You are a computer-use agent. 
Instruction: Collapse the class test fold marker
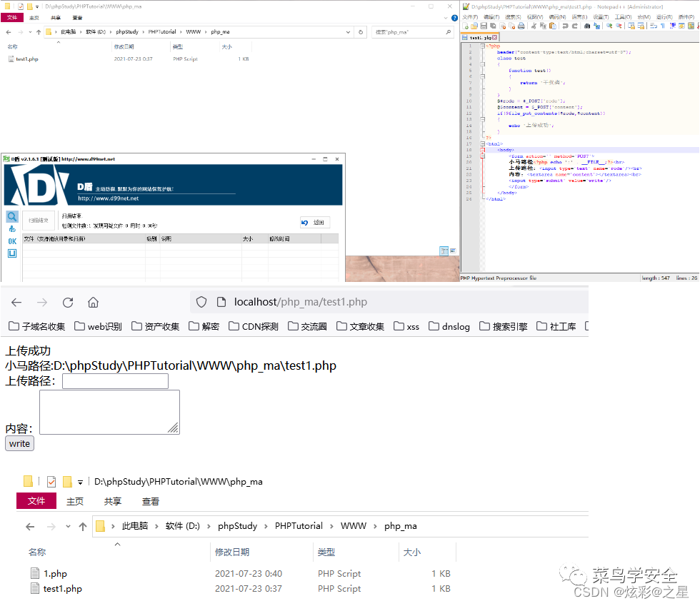tap(483, 64)
